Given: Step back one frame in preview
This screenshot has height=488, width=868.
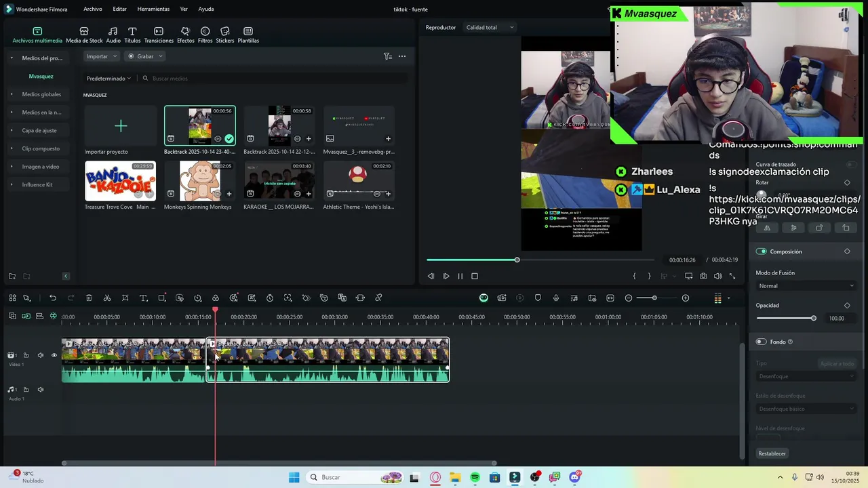Looking at the screenshot, I should (x=431, y=277).
